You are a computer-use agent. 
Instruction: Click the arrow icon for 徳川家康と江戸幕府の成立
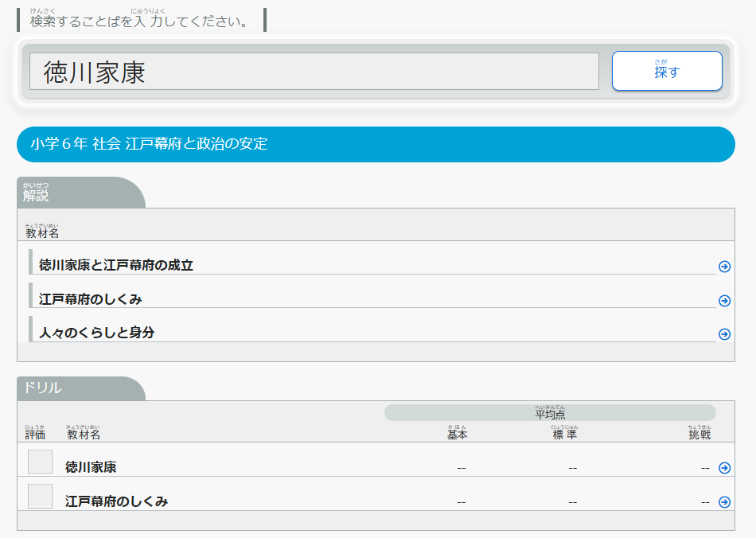(x=724, y=267)
